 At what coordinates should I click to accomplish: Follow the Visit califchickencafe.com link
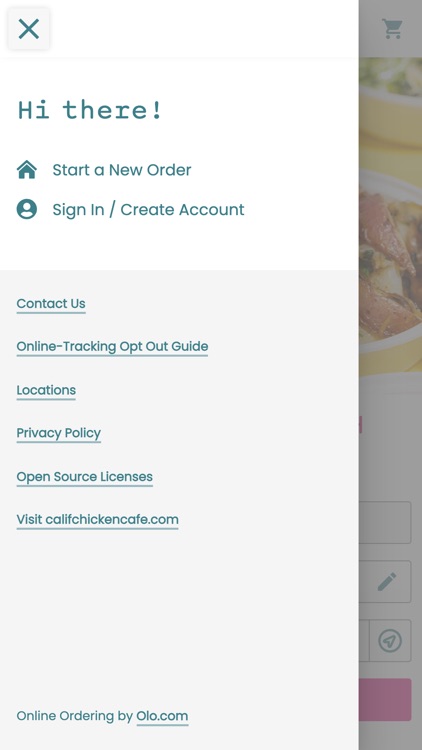tap(98, 519)
